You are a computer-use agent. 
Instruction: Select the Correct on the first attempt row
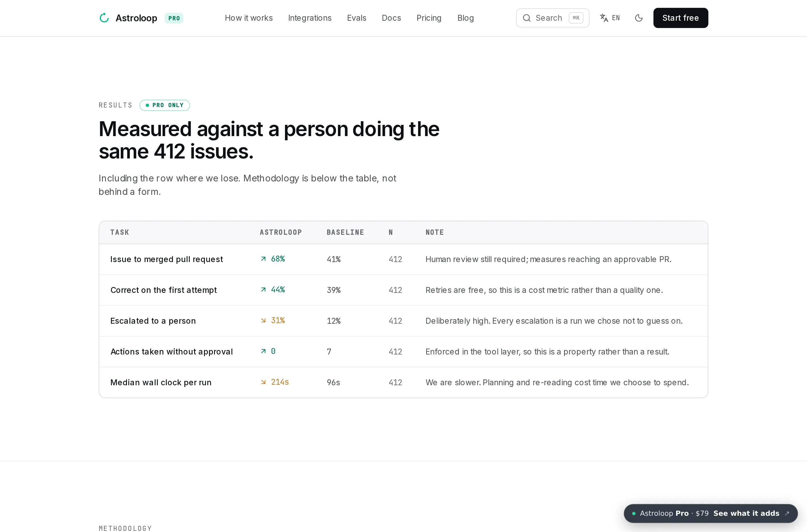tap(403, 290)
